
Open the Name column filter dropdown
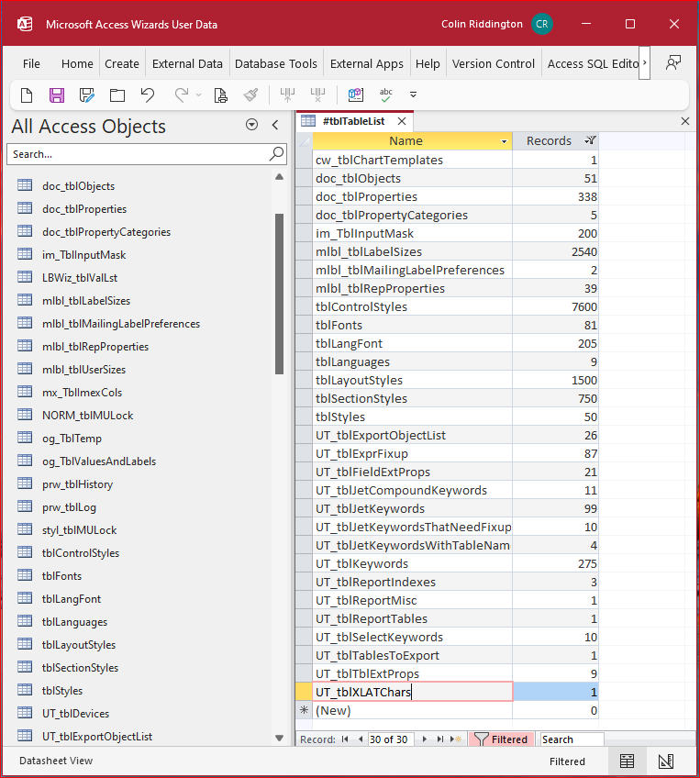pyautogui.click(x=504, y=141)
